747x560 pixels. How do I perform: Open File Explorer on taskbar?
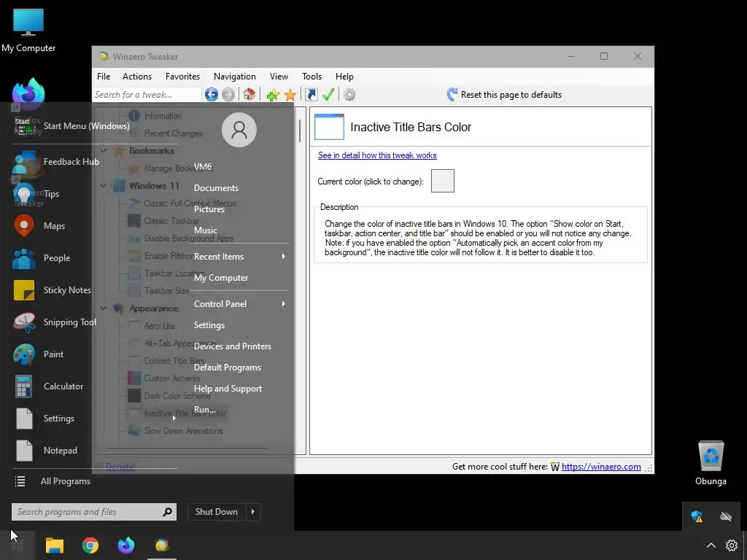point(54,545)
